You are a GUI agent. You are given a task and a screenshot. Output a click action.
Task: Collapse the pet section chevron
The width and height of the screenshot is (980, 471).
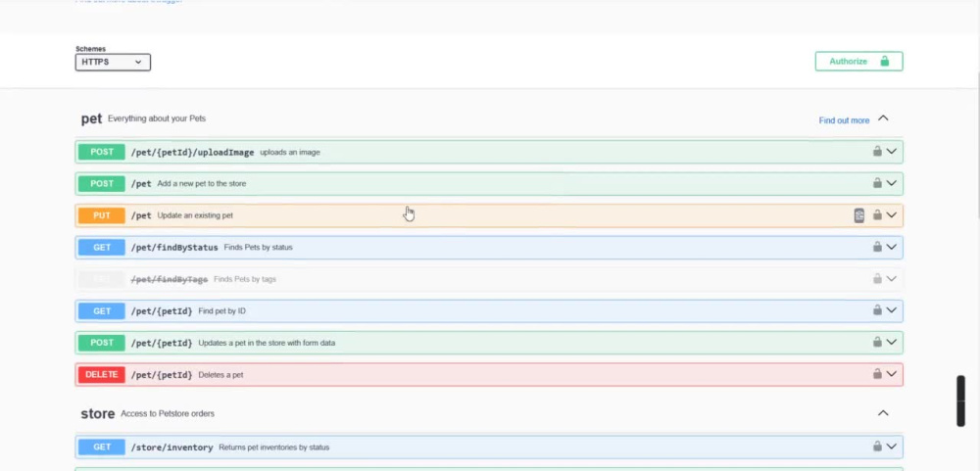pyautogui.click(x=883, y=118)
